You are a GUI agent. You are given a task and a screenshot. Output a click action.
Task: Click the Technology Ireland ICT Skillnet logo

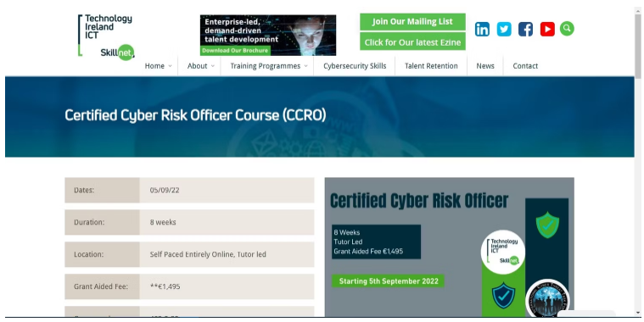(106, 37)
